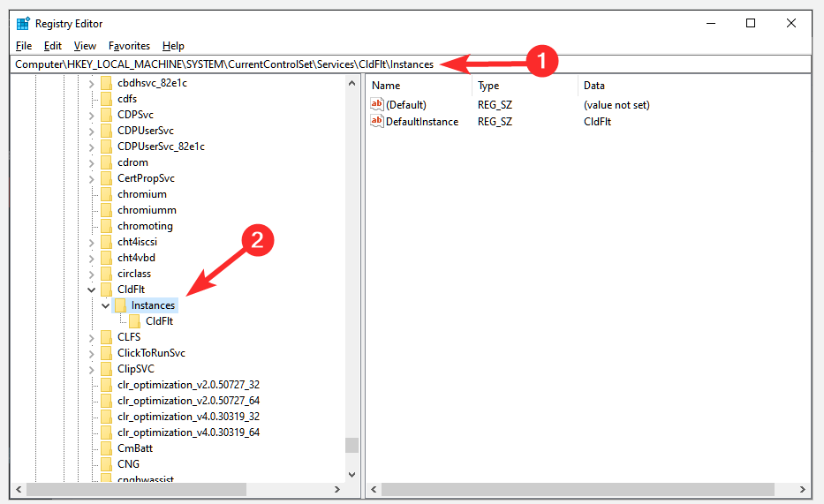The image size is (824, 504).
Task: Click folder icon of clr_optimization_v2.0.50727_32
Action: [106, 385]
